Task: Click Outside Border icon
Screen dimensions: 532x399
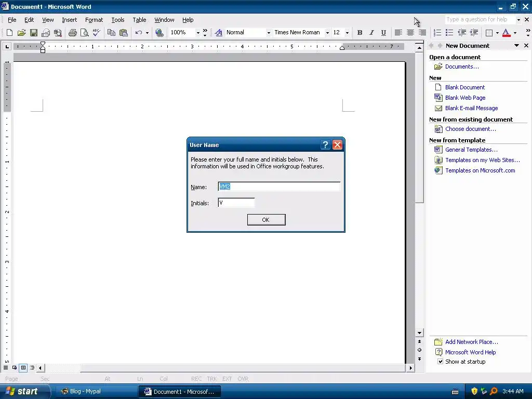Action: [489, 33]
